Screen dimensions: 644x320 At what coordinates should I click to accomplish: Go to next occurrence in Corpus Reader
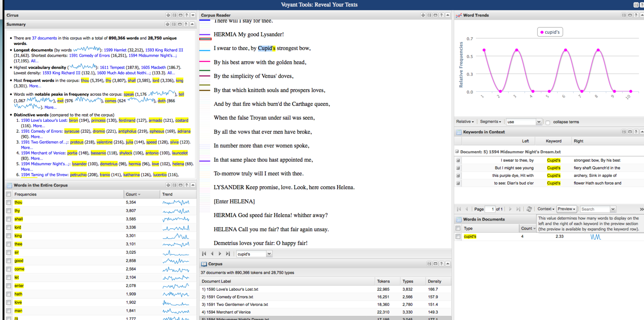(220, 254)
